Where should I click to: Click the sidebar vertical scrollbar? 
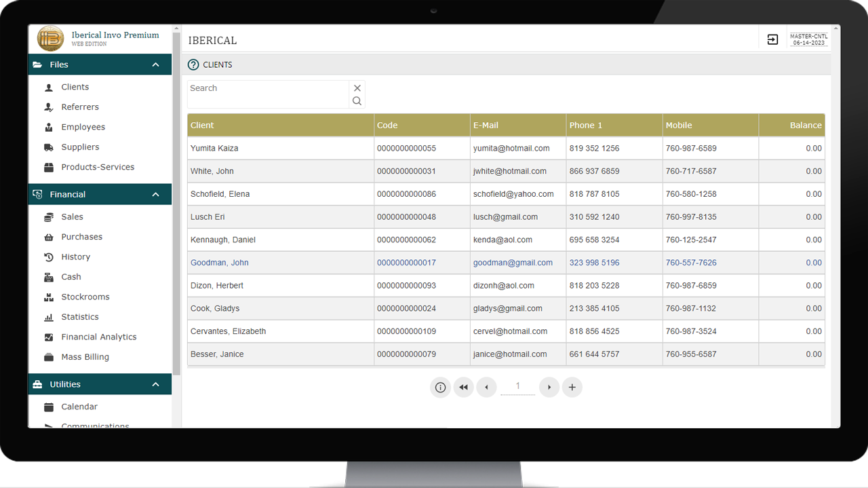[x=176, y=204]
